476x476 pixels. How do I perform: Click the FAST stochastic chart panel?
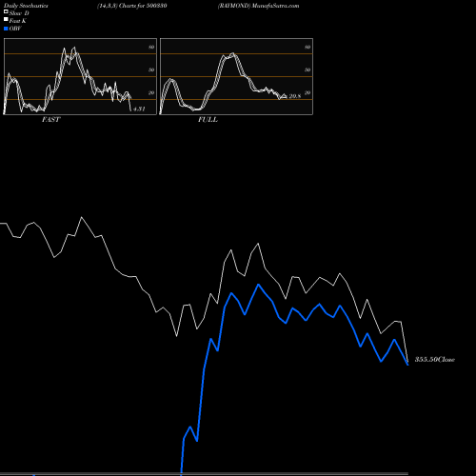pyautogui.click(x=80, y=76)
